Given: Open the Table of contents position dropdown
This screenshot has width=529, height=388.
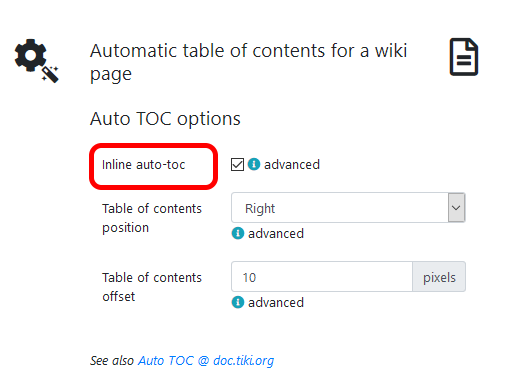Looking at the screenshot, I should [348, 208].
